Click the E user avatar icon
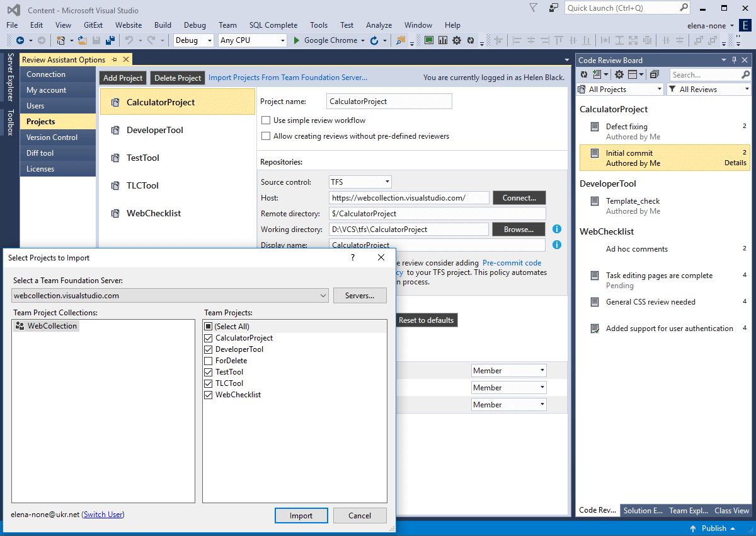The image size is (756, 536). pyautogui.click(x=746, y=26)
